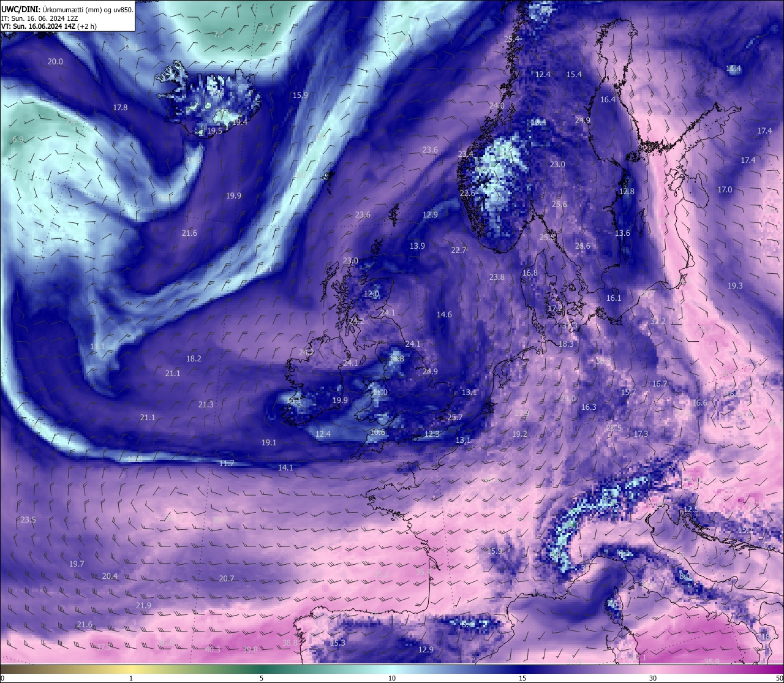This screenshot has height=683, width=784.
Task: Click the 22.6 value label
Action: pos(467,194)
